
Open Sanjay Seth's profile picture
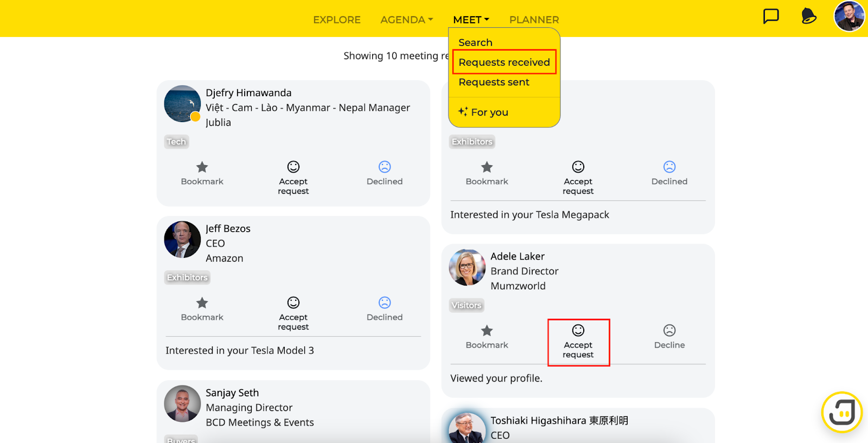[182, 404]
